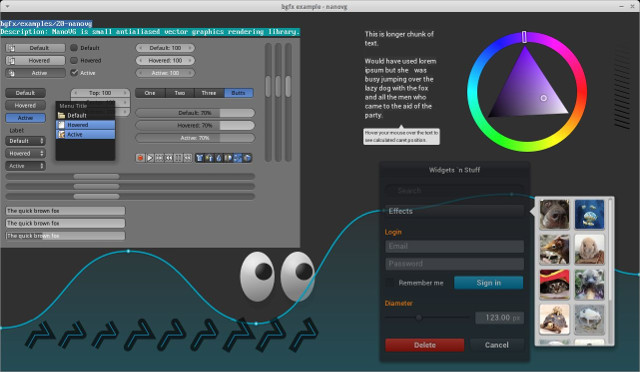This screenshot has width=640, height=372.
Task: Click the water drop toolbar icon
Action: [x=218, y=158]
